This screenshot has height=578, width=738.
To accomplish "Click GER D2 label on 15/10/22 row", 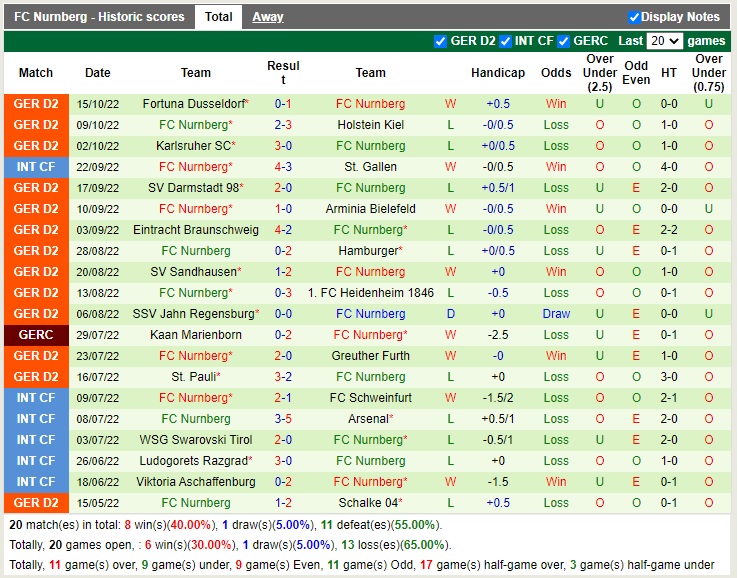I will (36, 104).
